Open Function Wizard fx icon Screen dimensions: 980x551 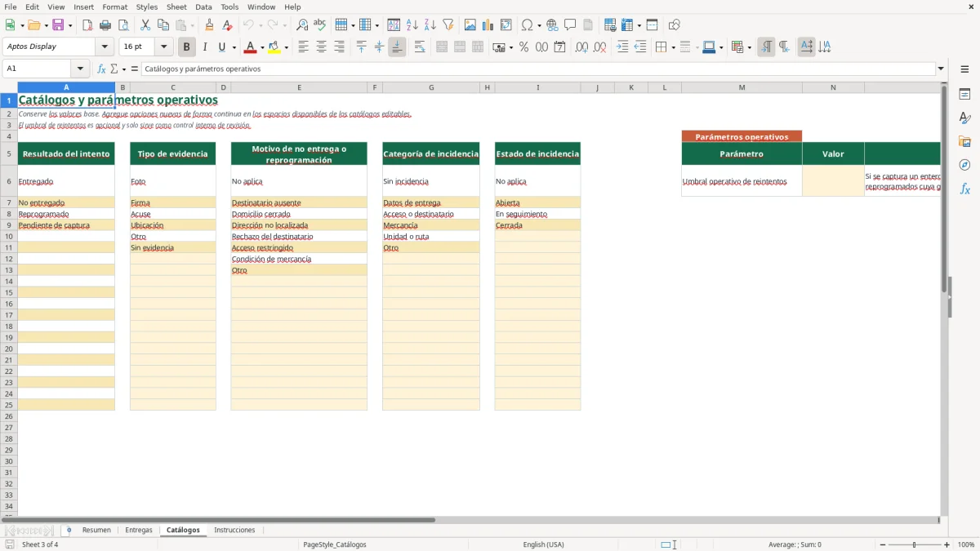pyautogui.click(x=101, y=69)
